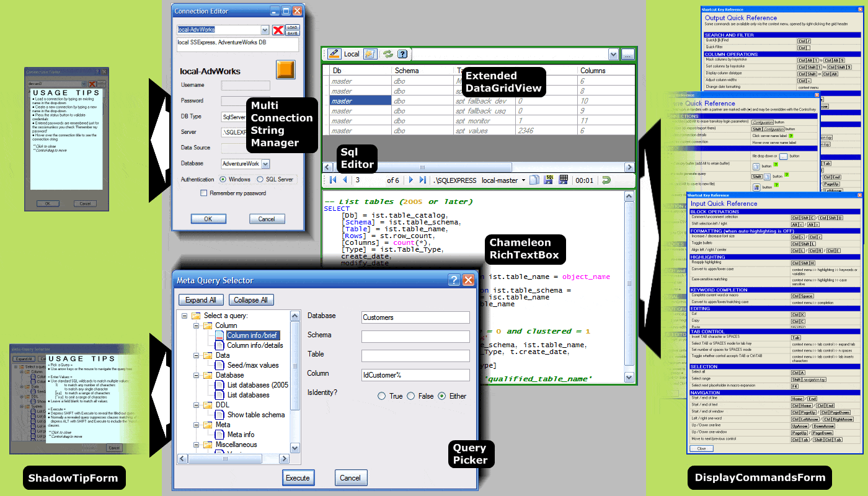Select 'Show table schema' in query tree
This screenshot has width=868, height=496.
point(256,415)
